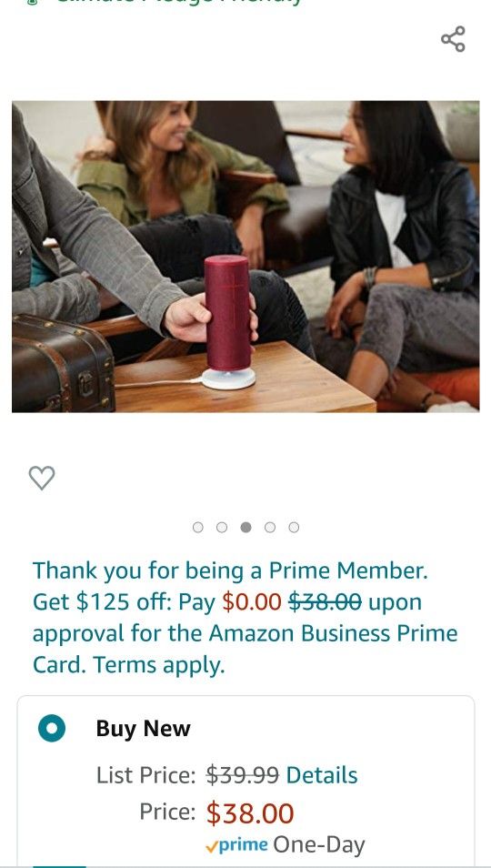Tap the crossed-out $39.99 list price
This screenshot has height=868, width=491.
(243, 775)
